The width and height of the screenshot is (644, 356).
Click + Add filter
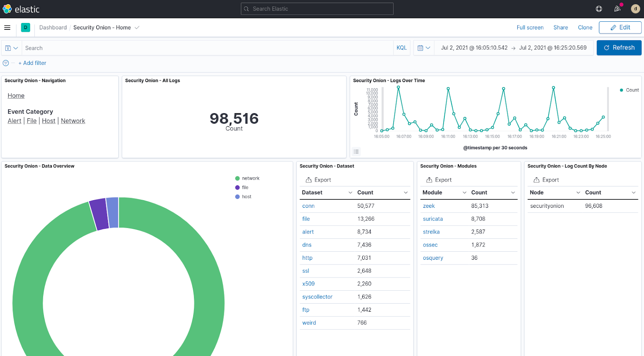tap(32, 63)
